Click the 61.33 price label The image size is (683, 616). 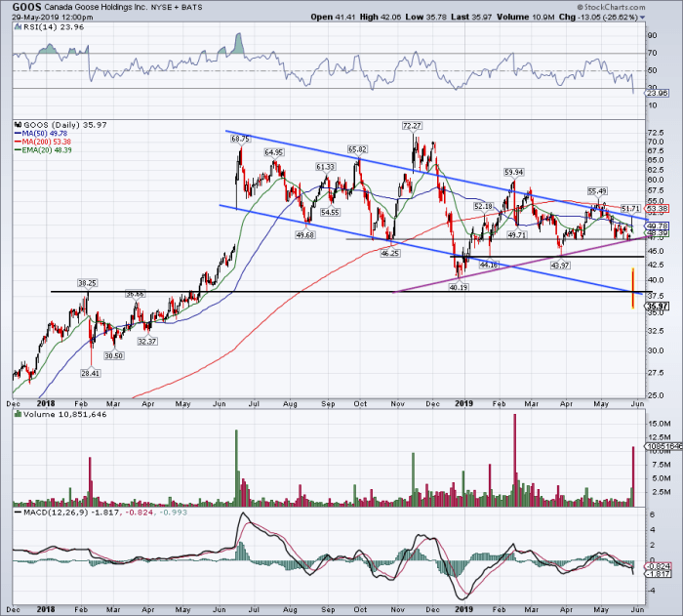pos(325,167)
